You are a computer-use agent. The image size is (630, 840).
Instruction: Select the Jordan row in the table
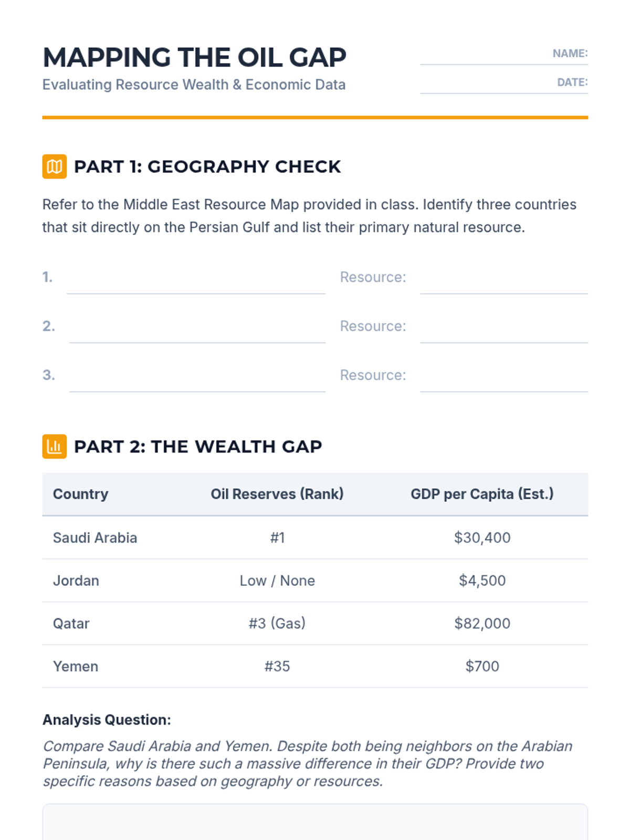click(x=315, y=581)
